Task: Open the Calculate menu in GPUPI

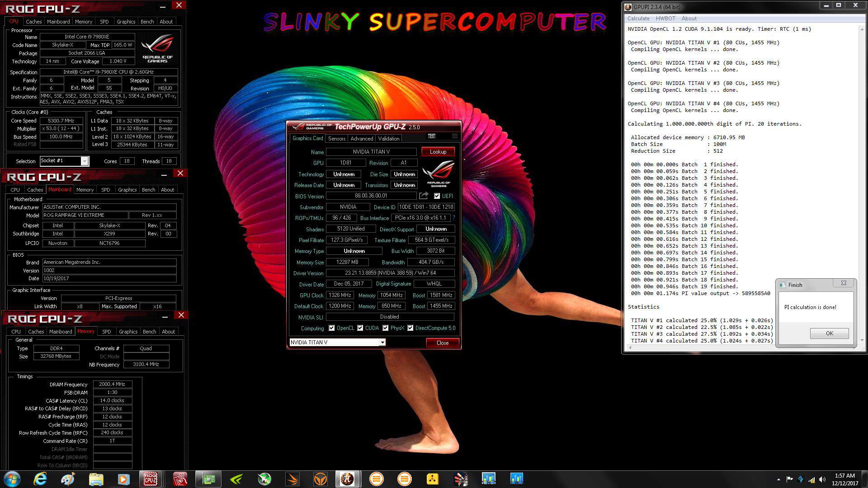Action: pyautogui.click(x=638, y=19)
